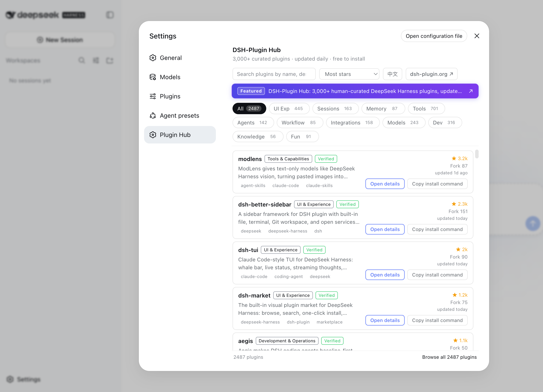This screenshot has width=543, height=392.
Task: Open details for the dsh-tui plugin
Action: (385, 275)
